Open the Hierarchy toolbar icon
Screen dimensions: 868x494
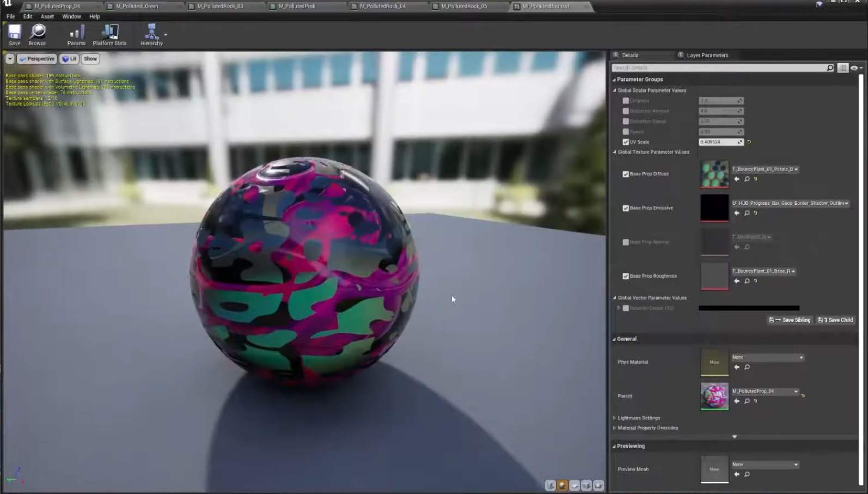151,33
